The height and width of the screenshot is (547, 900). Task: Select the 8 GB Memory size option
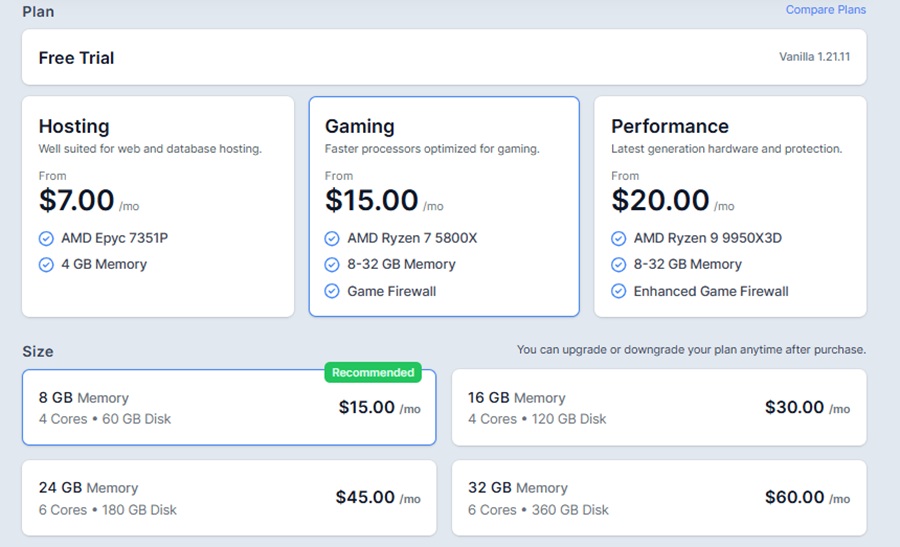pyautogui.click(x=229, y=408)
